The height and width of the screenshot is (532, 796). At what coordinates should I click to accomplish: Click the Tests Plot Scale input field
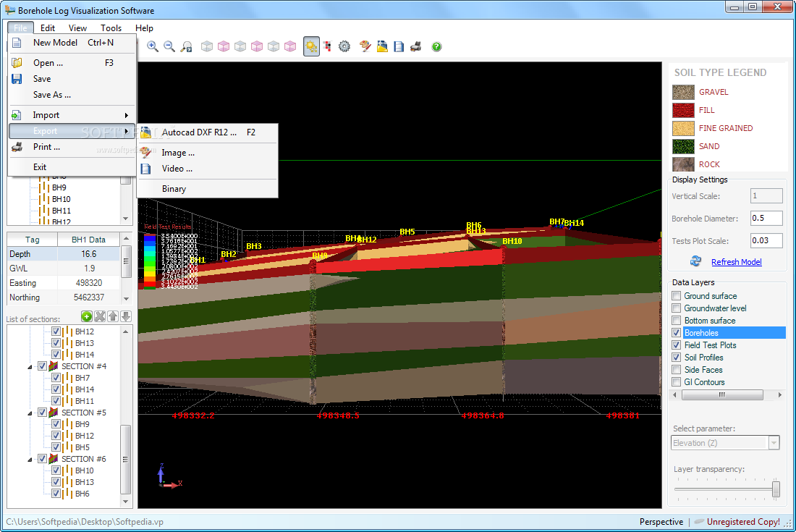[x=766, y=240]
